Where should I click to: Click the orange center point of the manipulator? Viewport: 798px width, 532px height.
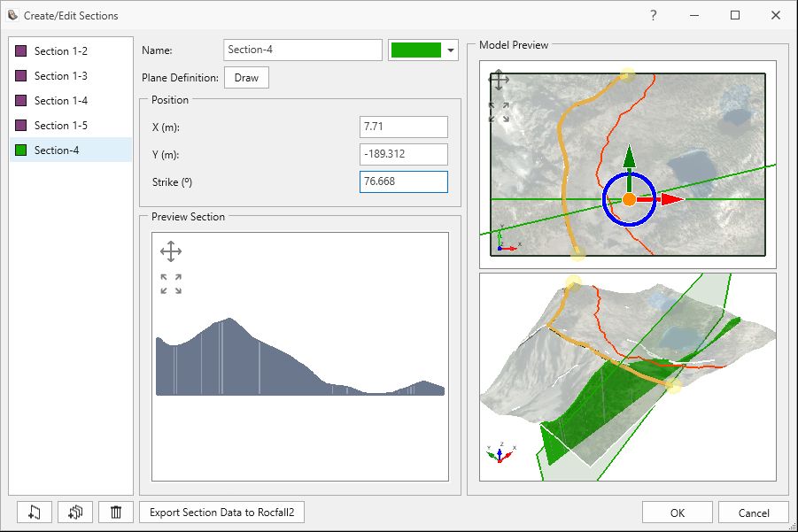click(x=630, y=200)
